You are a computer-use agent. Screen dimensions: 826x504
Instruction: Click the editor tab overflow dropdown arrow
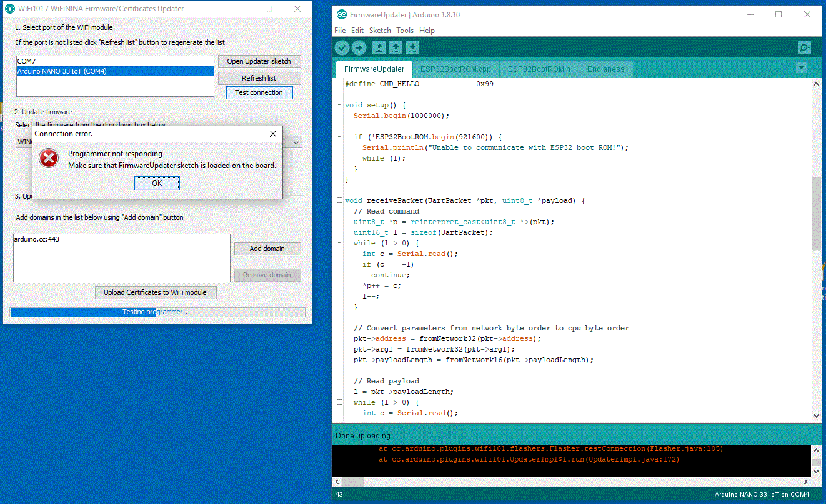click(x=801, y=69)
